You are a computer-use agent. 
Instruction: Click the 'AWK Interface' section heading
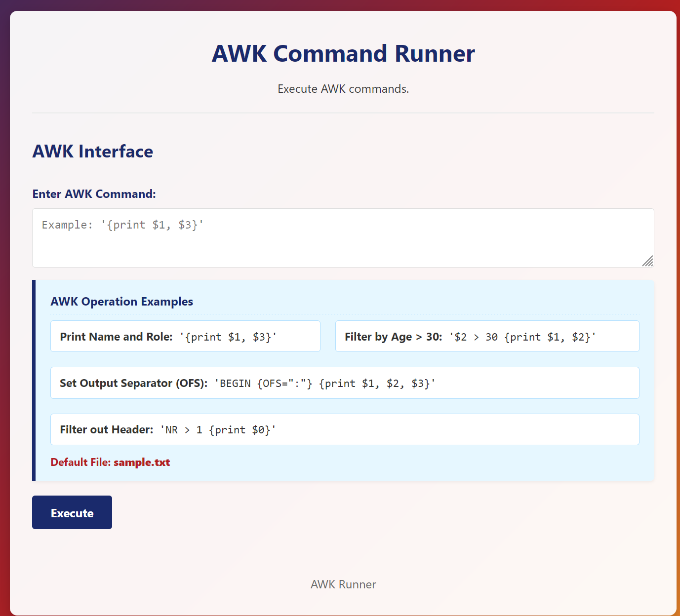[x=93, y=152]
